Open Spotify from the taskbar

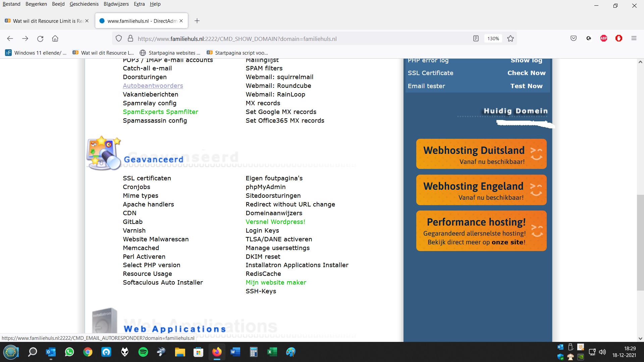(x=143, y=352)
